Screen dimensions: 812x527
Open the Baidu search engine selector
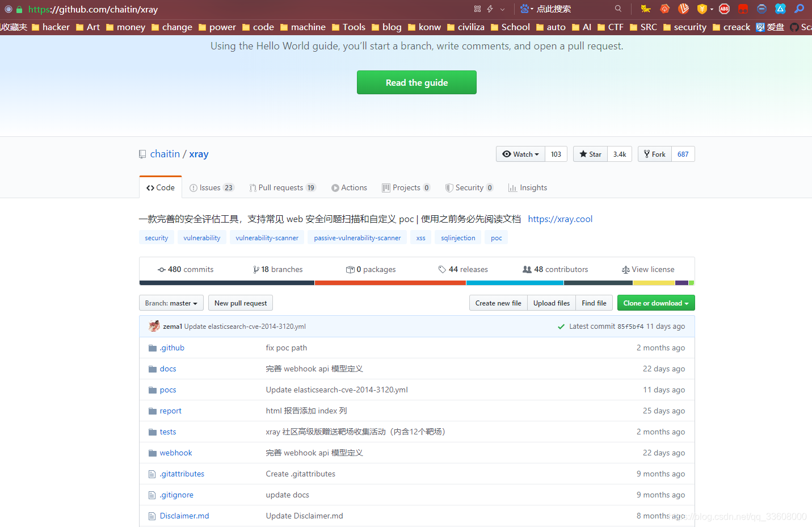(527, 9)
